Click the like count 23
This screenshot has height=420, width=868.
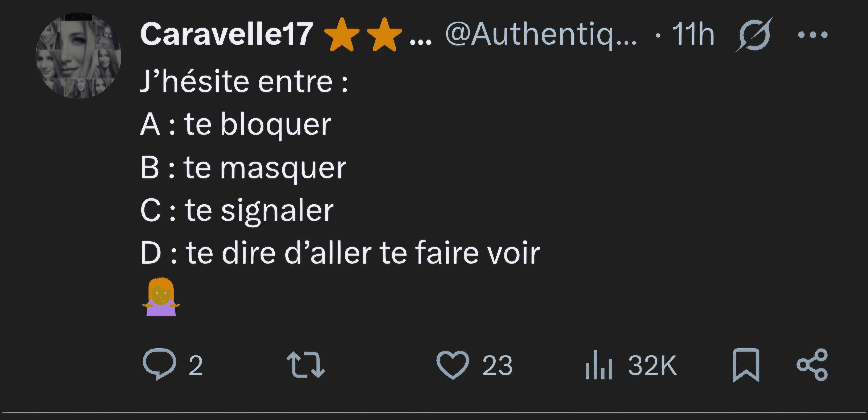pos(497,365)
